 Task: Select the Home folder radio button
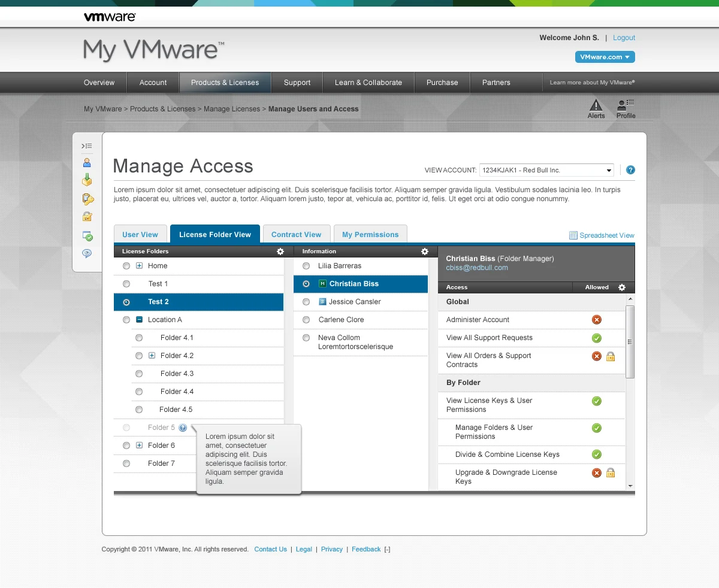click(126, 266)
